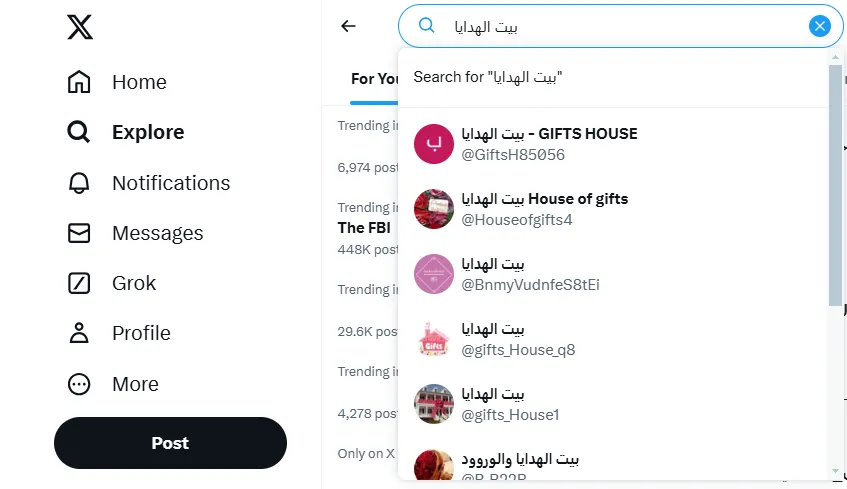Select the 'Search for' suggestion row

tap(612, 77)
